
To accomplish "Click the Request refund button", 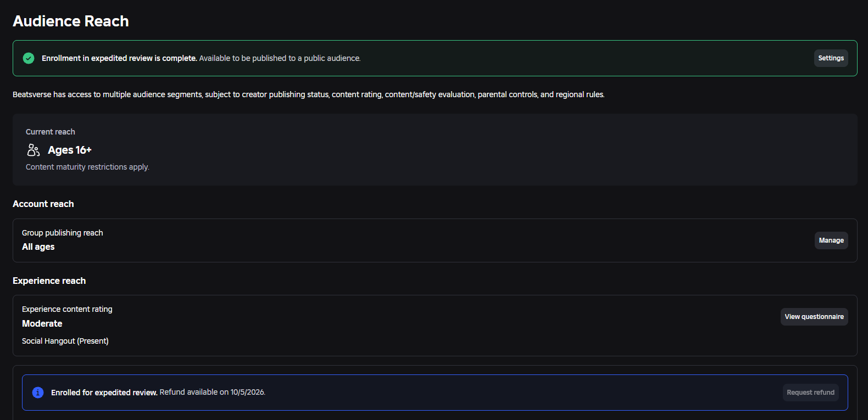I will click(x=810, y=393).
